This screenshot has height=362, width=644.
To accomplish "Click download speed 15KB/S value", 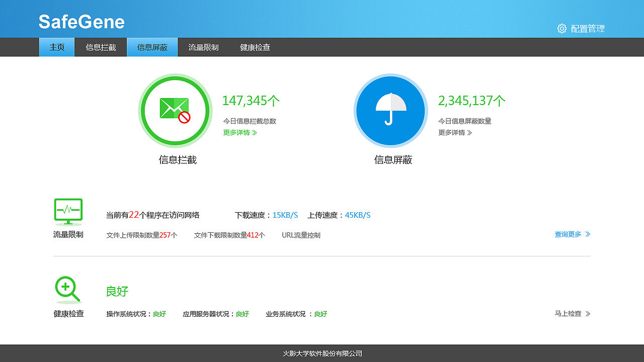I will [285, 215].
